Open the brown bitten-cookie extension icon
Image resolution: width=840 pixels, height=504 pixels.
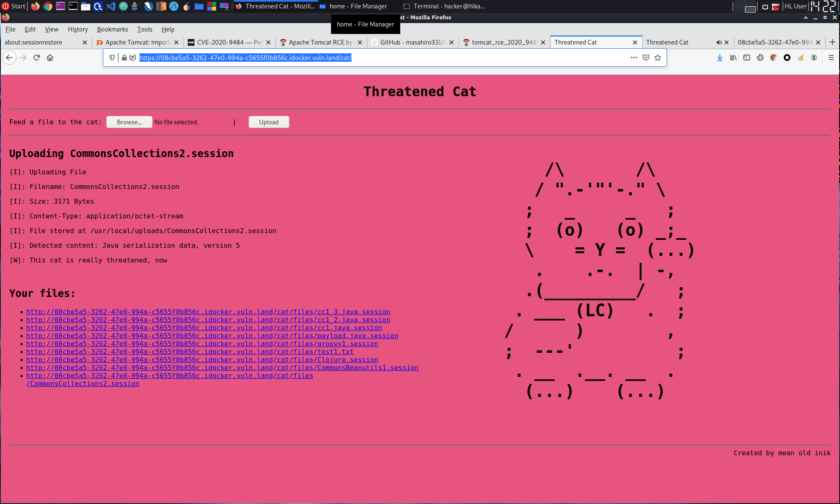[x=774, y=58]
